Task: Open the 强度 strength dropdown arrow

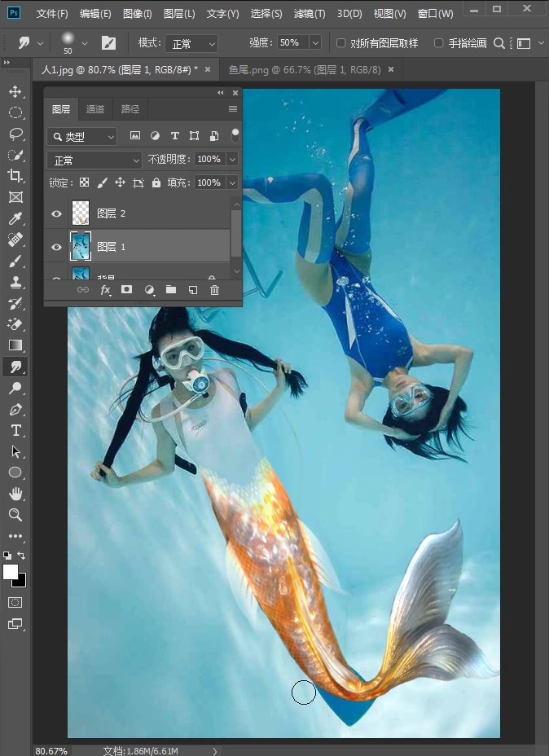Action: 314,43
